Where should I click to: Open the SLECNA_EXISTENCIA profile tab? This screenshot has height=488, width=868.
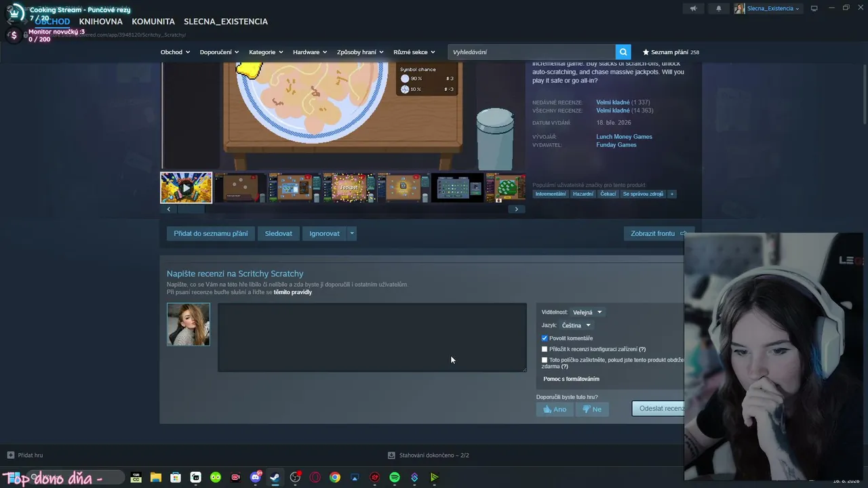click(226, 22)
